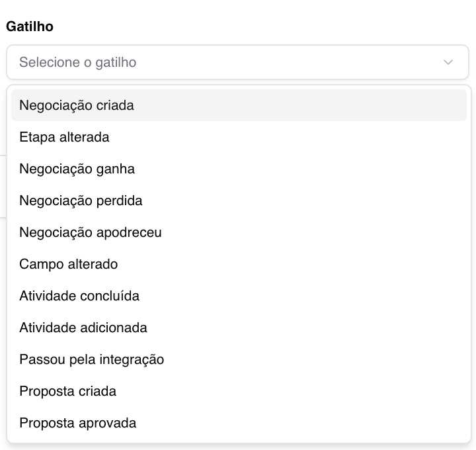Image resolution: width=476 pixels, height=450 pixels.
Task: Choose the 'Etapa alterada' trigger option
Action: tap(64, 137)
